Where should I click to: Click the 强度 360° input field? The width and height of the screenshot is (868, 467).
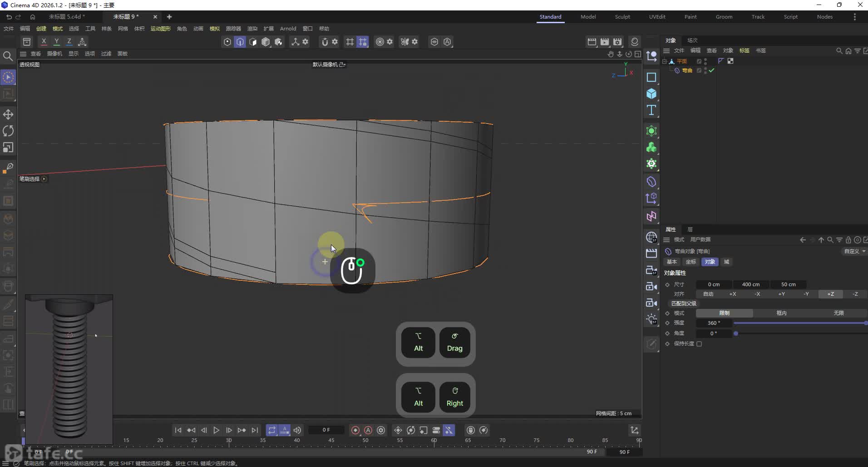coord(714,323)
